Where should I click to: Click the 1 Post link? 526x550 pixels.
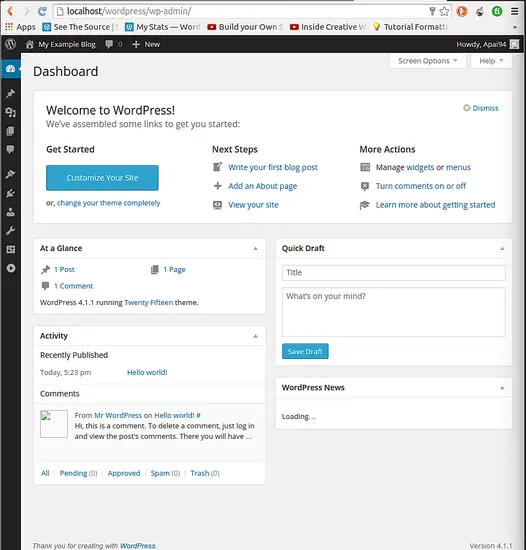(x=64, y=269)
